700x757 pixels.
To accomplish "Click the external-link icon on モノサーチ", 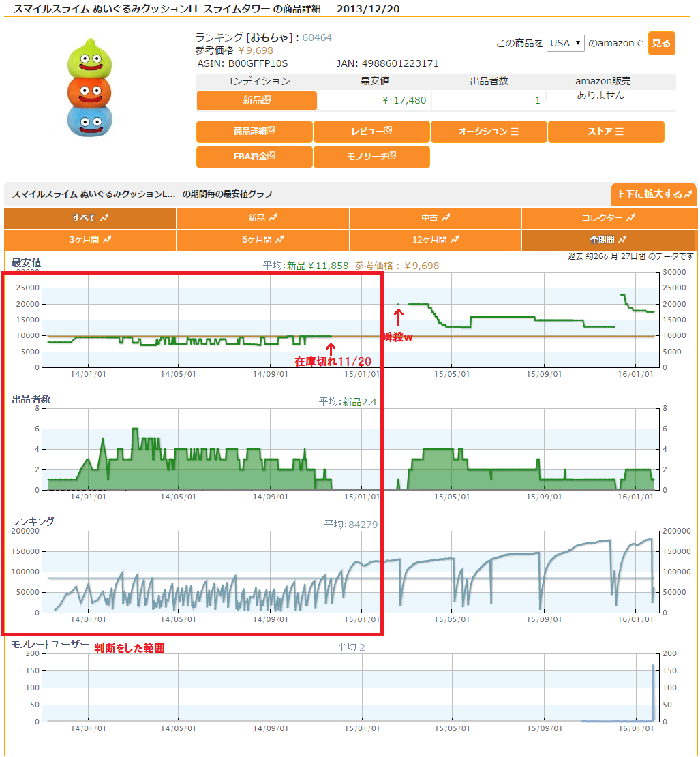I will [x=393, y=155].
